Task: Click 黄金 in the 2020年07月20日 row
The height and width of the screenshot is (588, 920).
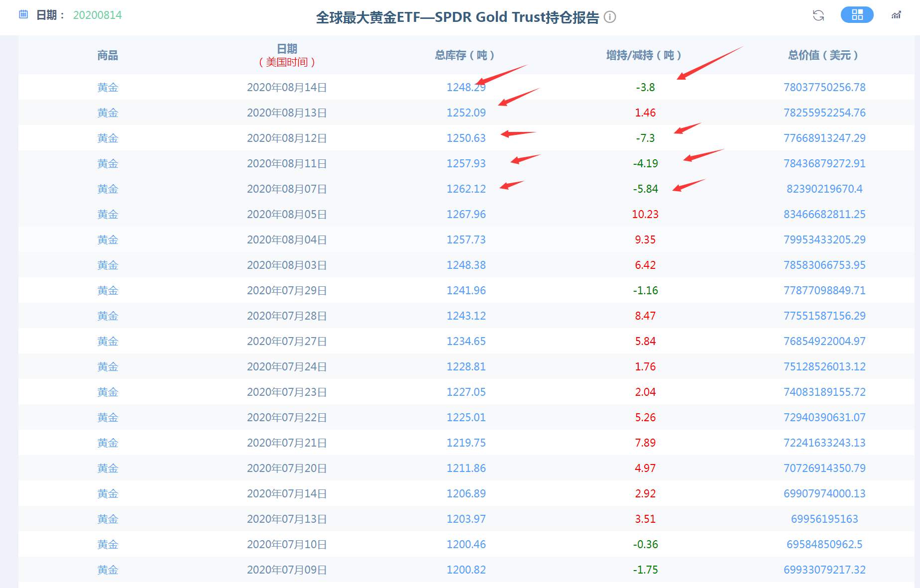Action: pyautogui.click(x=108, y=469)
